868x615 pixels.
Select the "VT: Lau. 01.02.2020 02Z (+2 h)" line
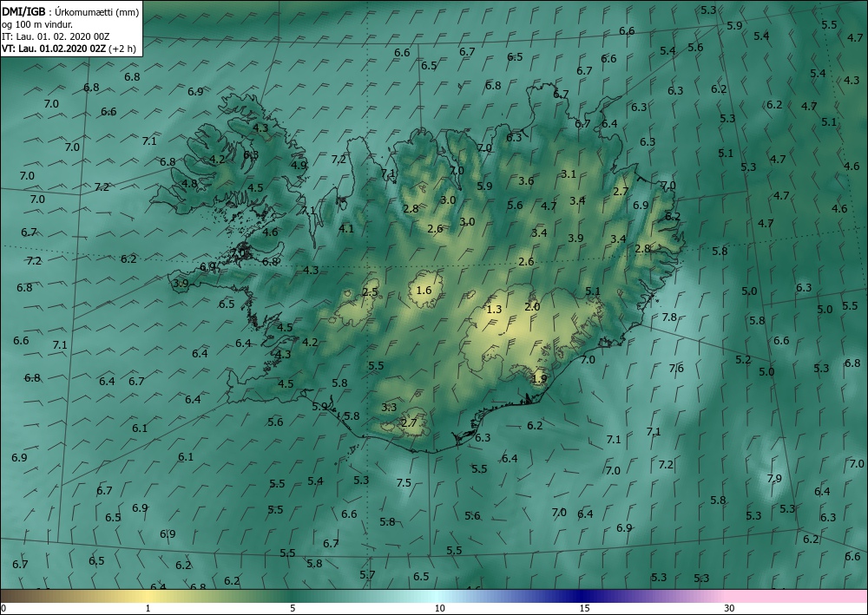[69, 49]
